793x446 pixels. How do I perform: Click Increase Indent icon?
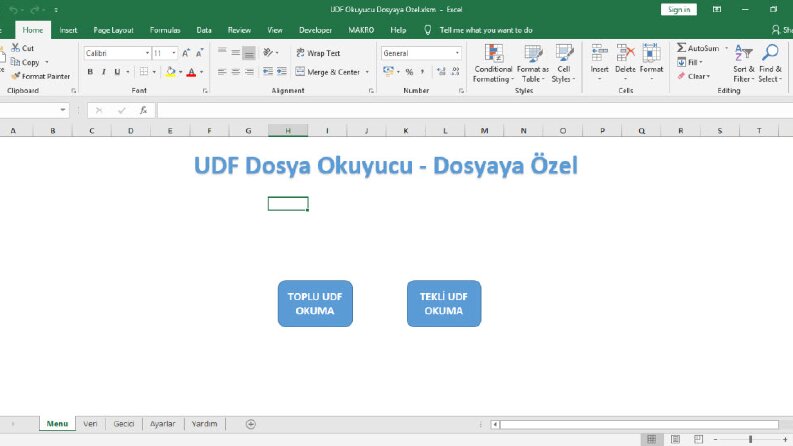pos(282,72)
